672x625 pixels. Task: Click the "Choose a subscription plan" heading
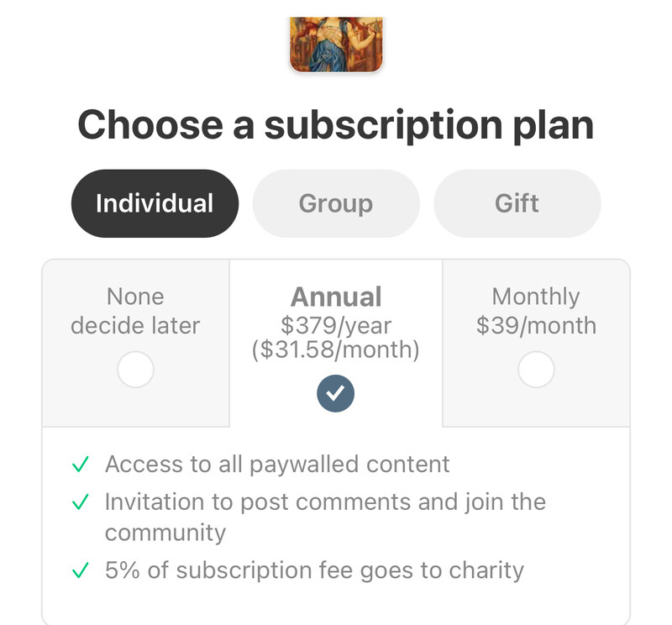336,125
